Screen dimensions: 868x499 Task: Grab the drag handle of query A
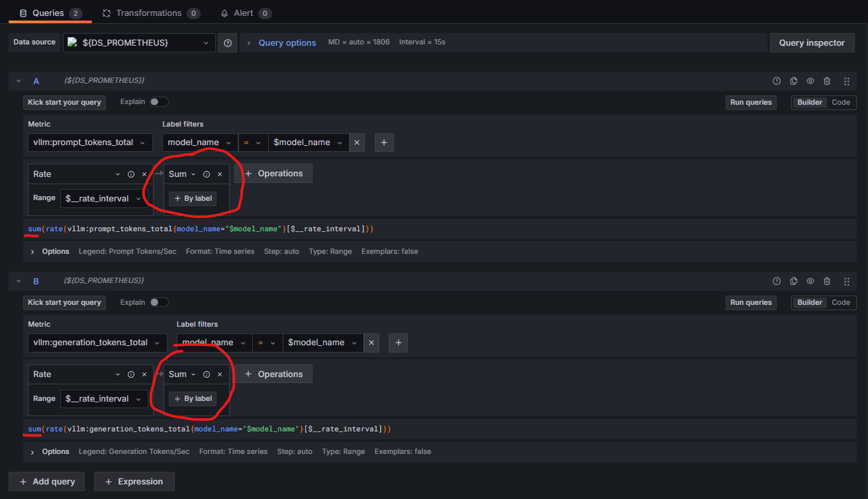tap(847, 81)
